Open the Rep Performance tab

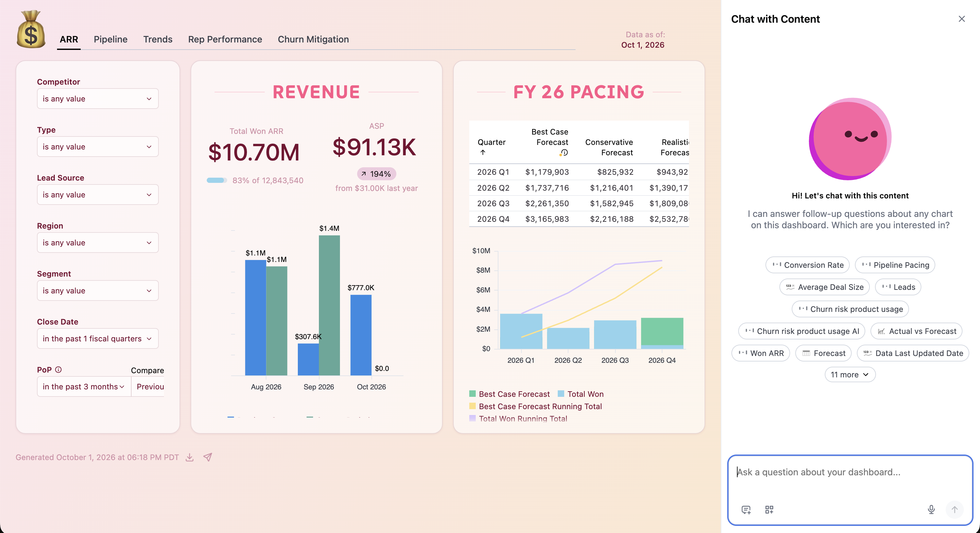click(x=225, y=39)
